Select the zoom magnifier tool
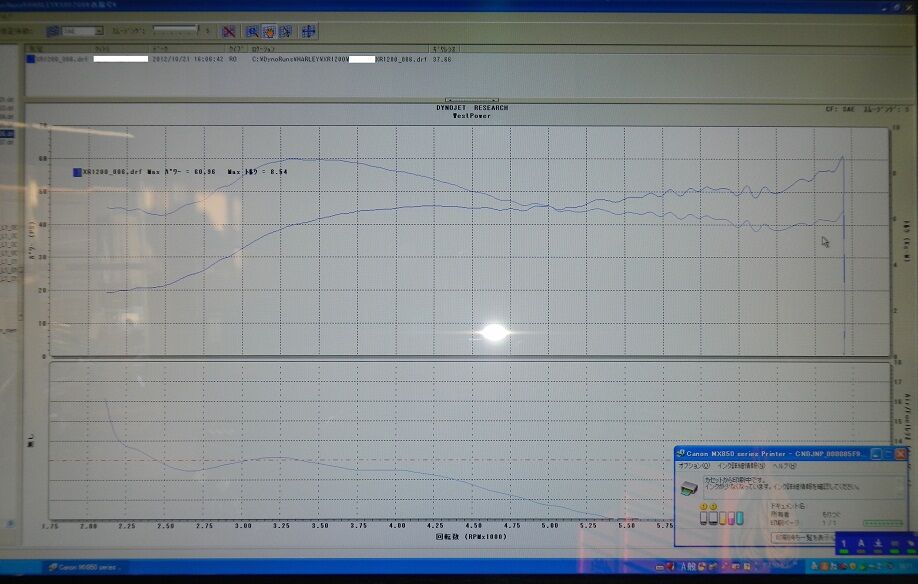Viewport: 918px width, 584px height. pyautogui.click(x=252, y=32)
